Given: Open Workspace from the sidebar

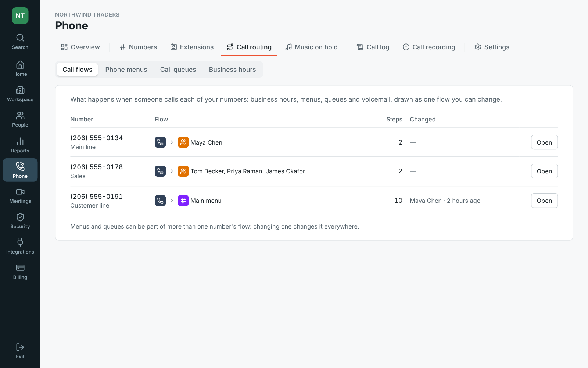Looking at the screenshot, I should tap(20, 94).
